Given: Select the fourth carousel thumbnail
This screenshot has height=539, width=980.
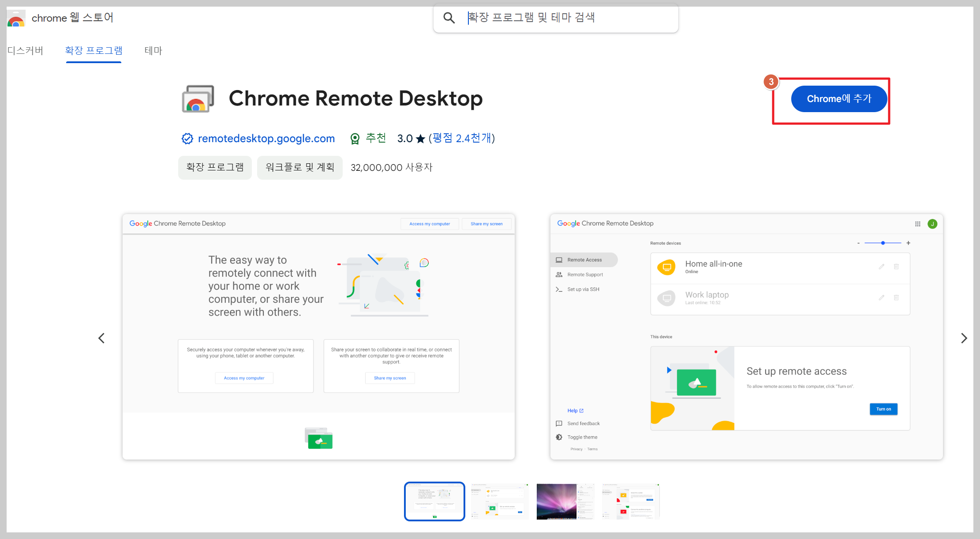Looking at the screenshot, I should point(631,501).
